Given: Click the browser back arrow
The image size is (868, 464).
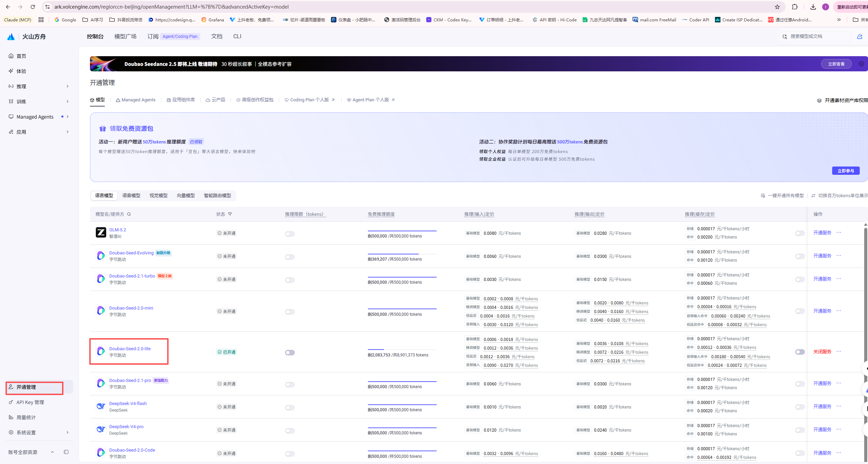Looking at the screenshot, I should 8,7.
